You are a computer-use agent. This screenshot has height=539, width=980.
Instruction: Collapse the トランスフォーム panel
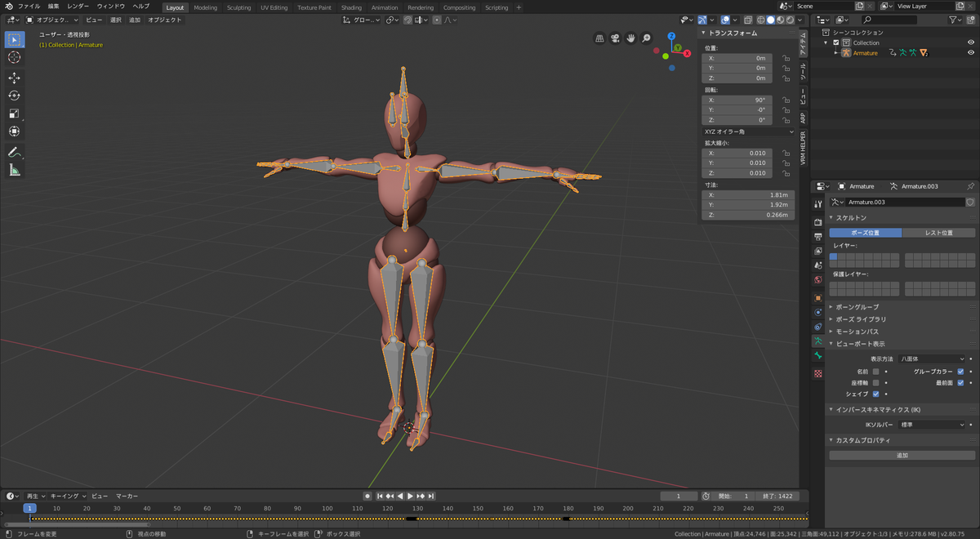tap(733, 33)
